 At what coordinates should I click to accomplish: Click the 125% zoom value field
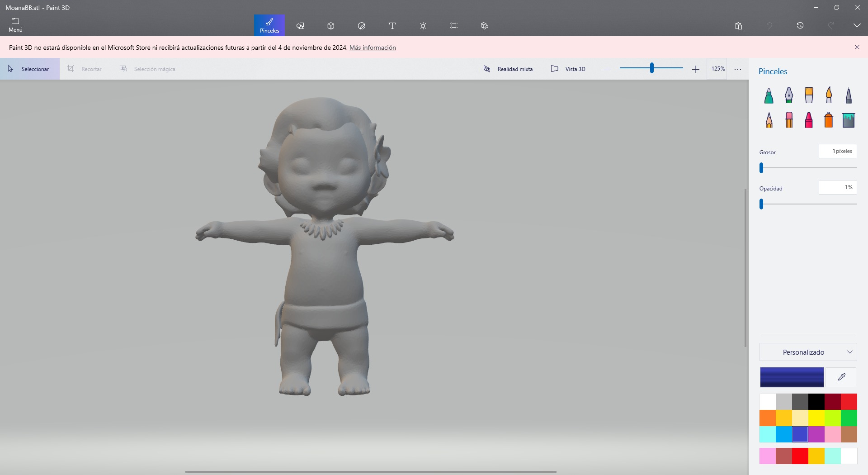click(717, 69)
